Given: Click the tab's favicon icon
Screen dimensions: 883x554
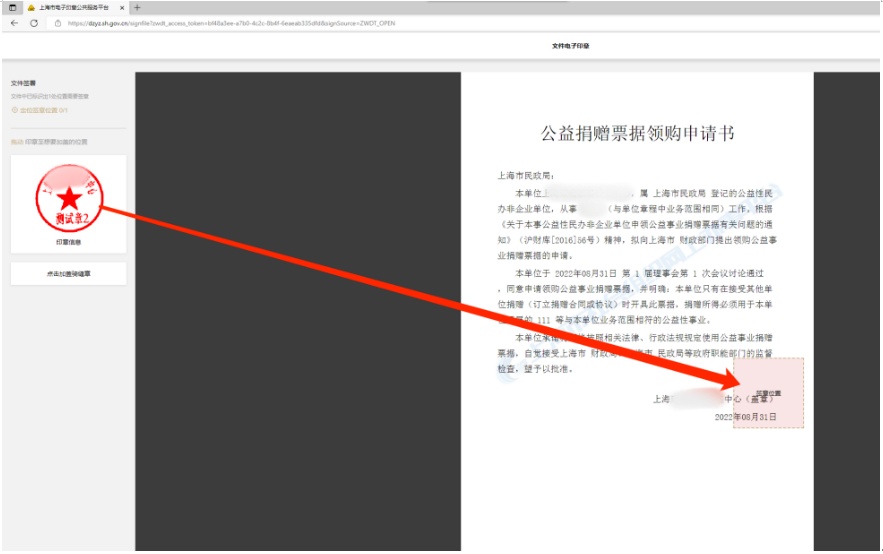Looking at the screenshot, I should [31, 7].
